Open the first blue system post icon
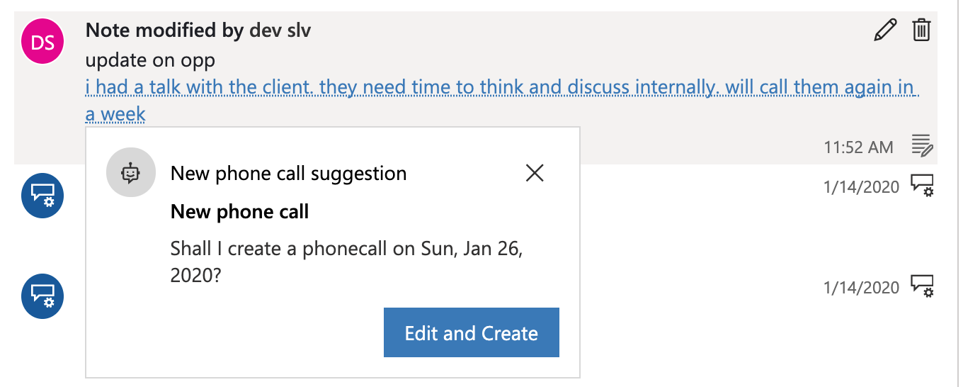 tap(43, 196)
